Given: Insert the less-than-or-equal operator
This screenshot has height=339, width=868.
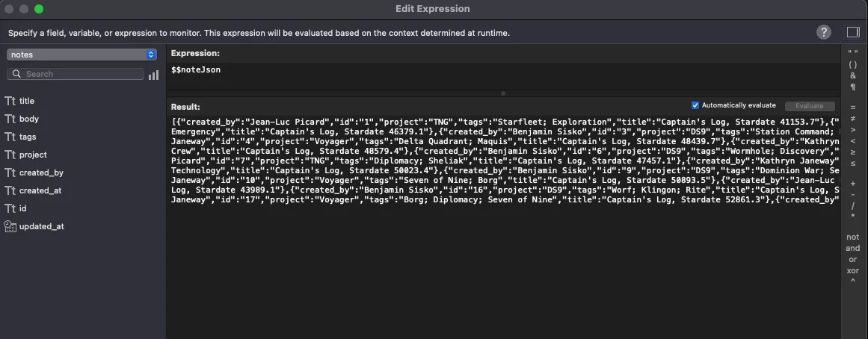Looking at the screenshot, I should point(852,161).
